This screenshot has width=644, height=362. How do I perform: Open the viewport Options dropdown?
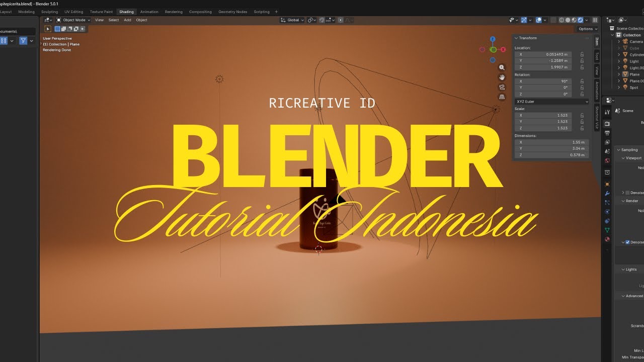click(x=588, y=29)
